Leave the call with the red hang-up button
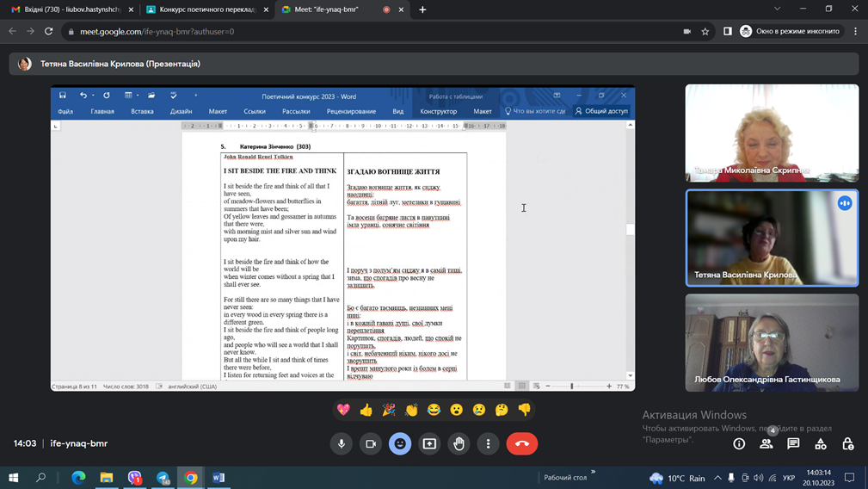 pos(522,443)
